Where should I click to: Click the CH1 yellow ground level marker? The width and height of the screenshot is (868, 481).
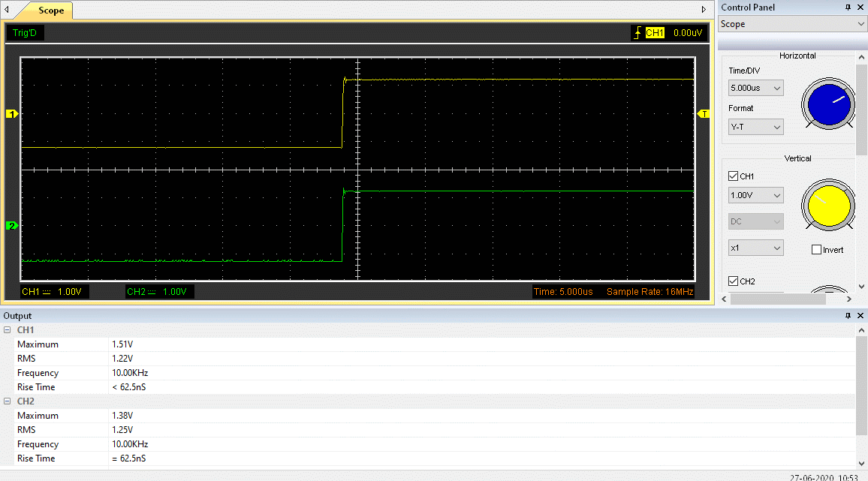pos(11,114)
